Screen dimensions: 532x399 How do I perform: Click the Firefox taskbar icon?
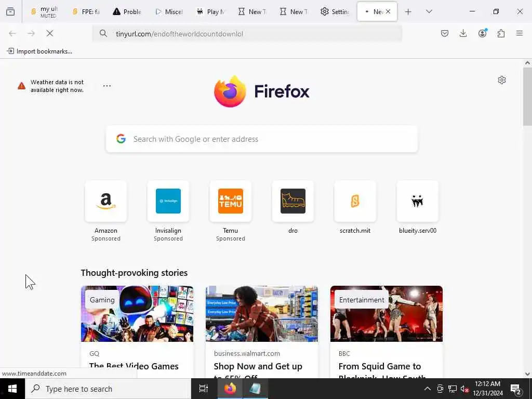pos(230,389)
